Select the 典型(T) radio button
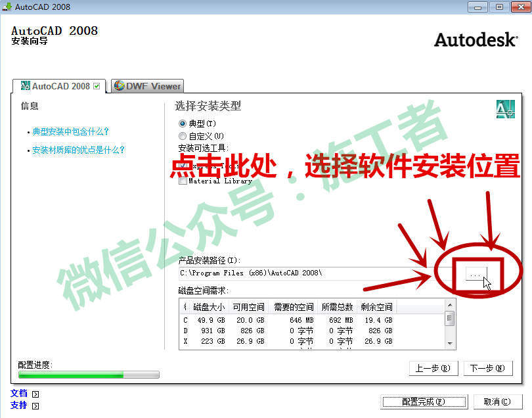This screenshot has width=532, height=418. pos(183,124)
